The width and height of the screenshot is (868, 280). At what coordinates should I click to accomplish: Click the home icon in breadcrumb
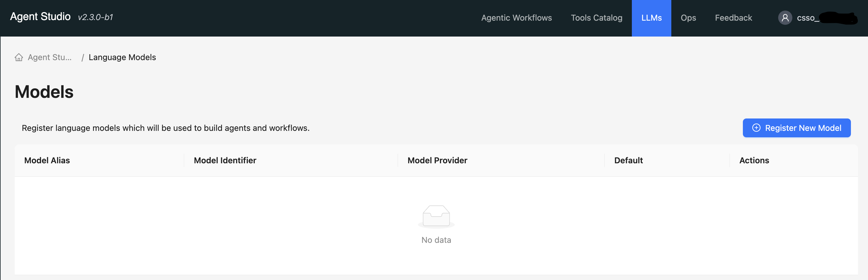(x=19, y=57)
